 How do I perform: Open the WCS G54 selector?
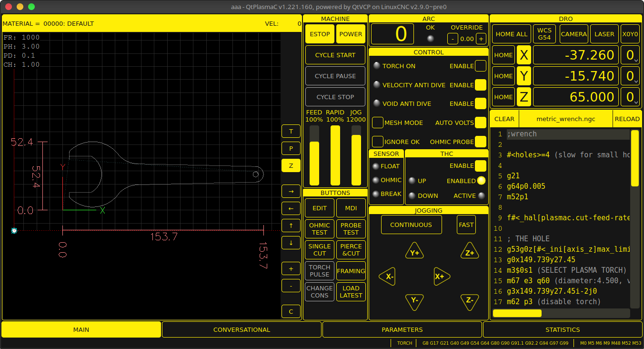point(544,34)
